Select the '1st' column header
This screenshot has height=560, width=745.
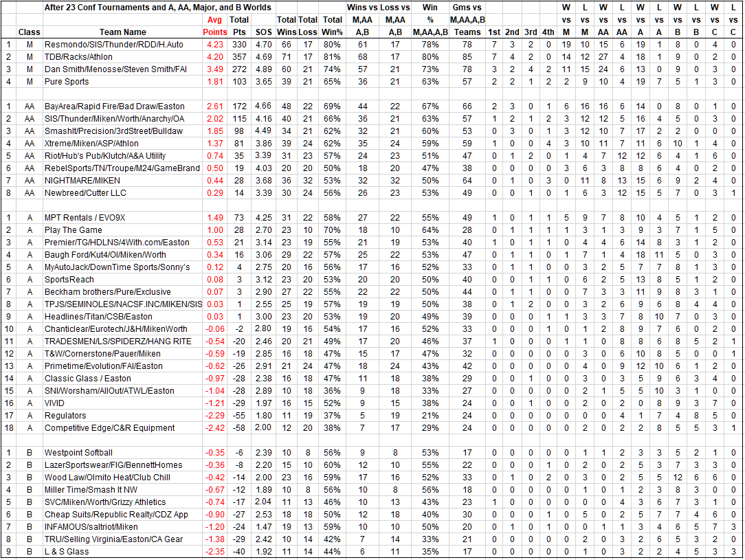(x=494, y=32)
